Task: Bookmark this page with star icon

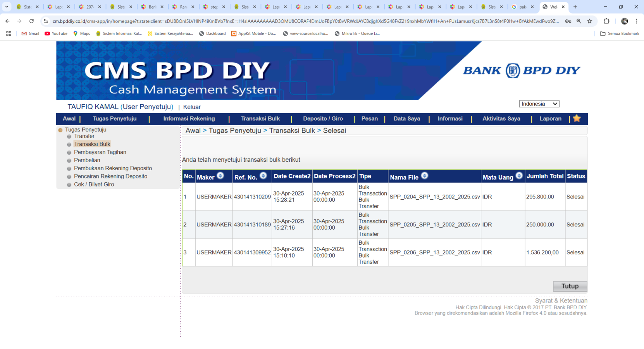Action: [589, 21]
